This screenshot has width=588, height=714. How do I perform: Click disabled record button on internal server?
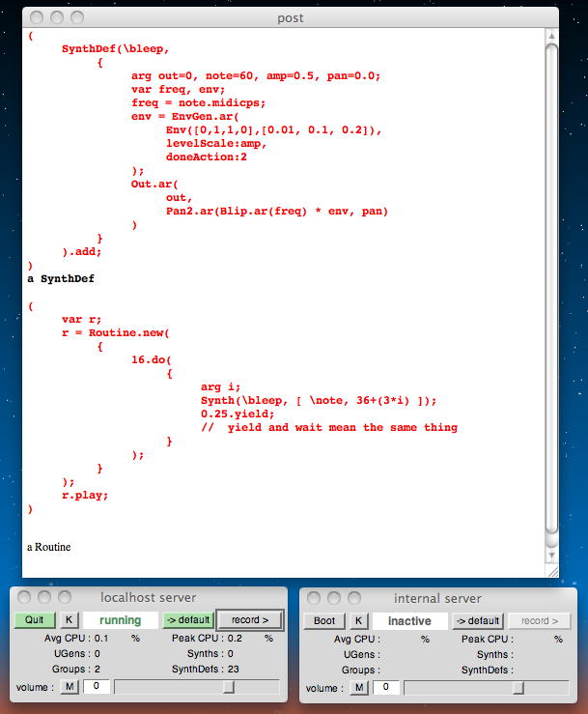coord(540,620)
